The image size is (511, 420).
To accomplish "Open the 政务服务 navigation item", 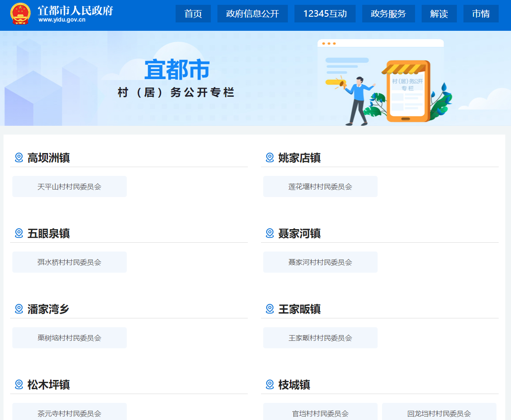I will [x=388, y=14].
